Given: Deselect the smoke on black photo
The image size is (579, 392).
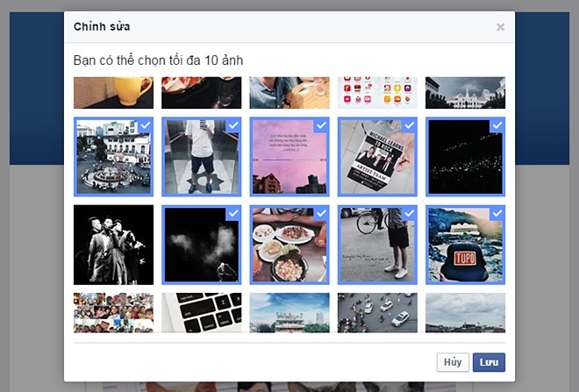Looking at the screenshot, I should 201,245.
